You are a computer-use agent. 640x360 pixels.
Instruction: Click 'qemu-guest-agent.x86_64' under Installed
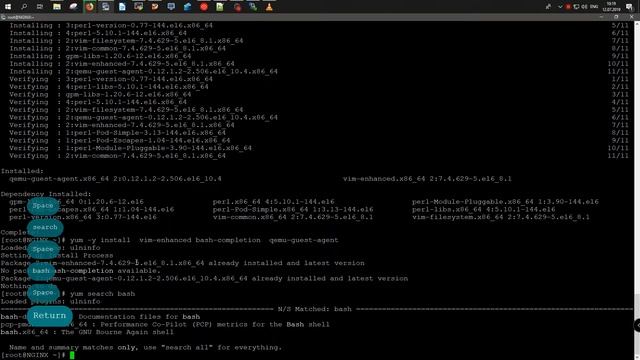tap(115, 179)
